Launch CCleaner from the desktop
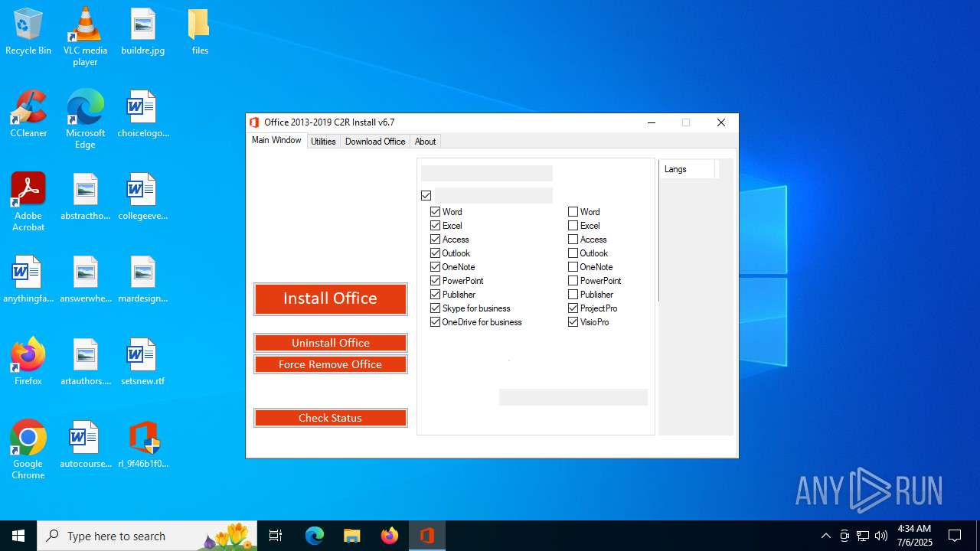This screenshot has height=551, width=980. (28, 114)
